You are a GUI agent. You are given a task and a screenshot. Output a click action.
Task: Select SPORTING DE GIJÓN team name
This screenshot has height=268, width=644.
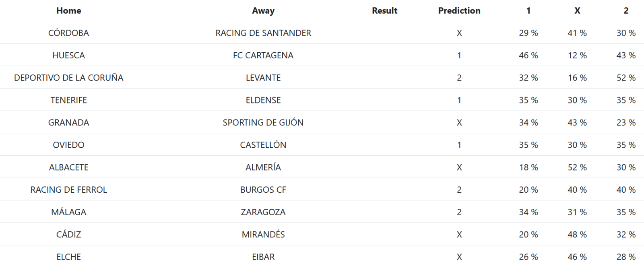(263, 123)
